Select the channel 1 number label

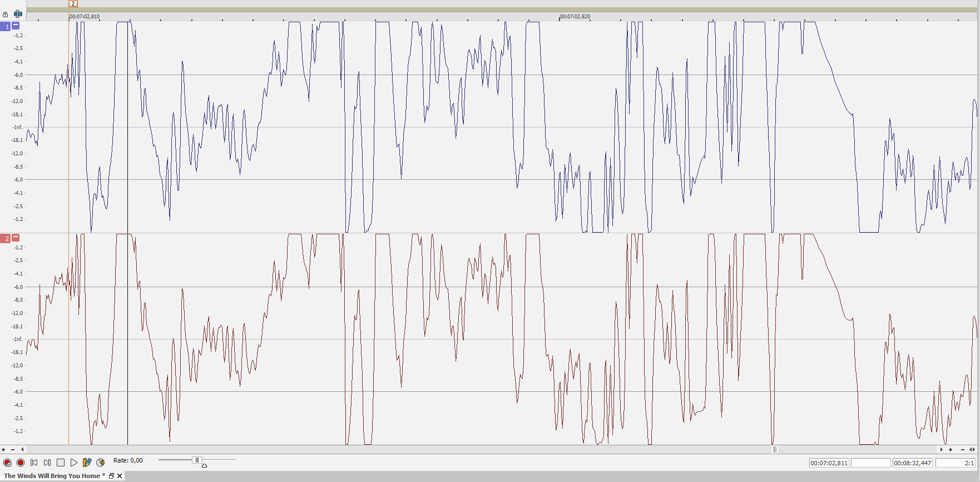[x=6, y=26]
